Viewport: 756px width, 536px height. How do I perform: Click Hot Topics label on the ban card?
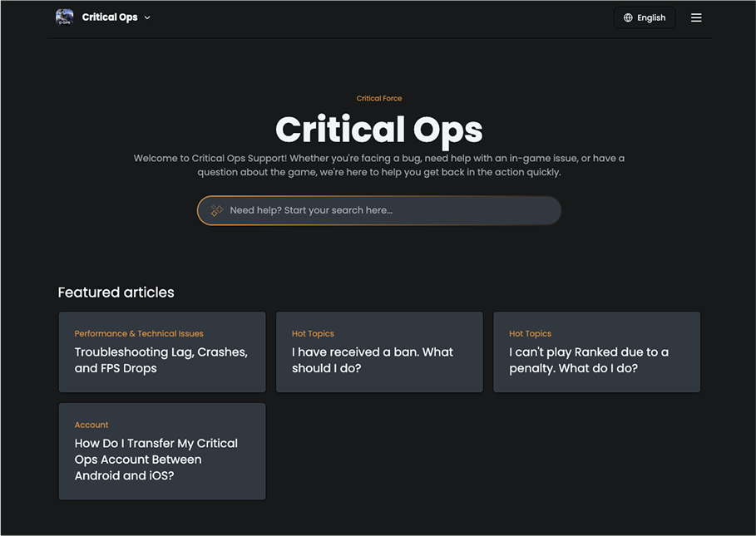coord(313,333)
